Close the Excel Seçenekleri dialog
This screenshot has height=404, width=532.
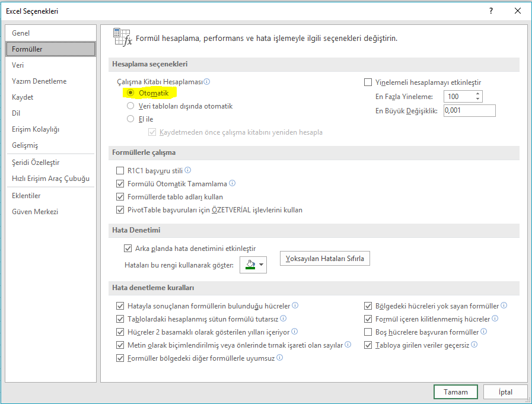coord(518,11)
